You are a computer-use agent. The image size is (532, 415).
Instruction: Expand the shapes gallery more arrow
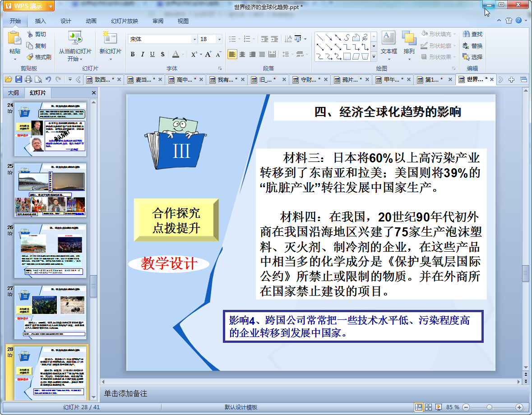click(x=374, y=57)
